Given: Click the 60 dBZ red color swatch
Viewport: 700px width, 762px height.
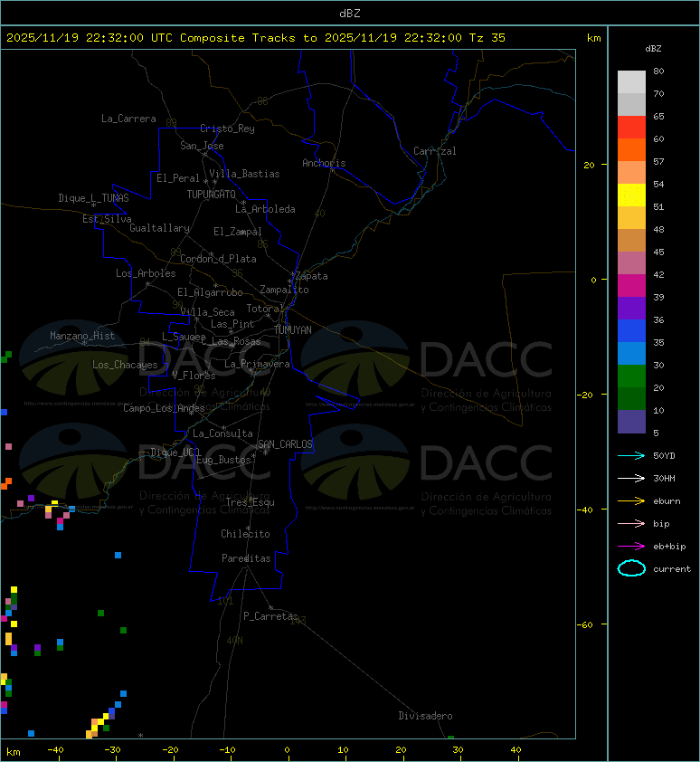Looking at the screenshot, I should pos(631,128).
